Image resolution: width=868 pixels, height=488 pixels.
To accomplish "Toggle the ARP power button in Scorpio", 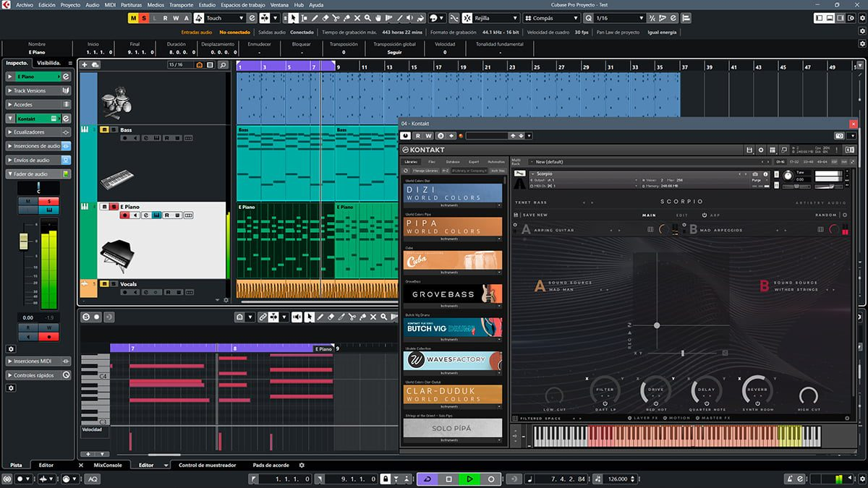I will 704,215.
